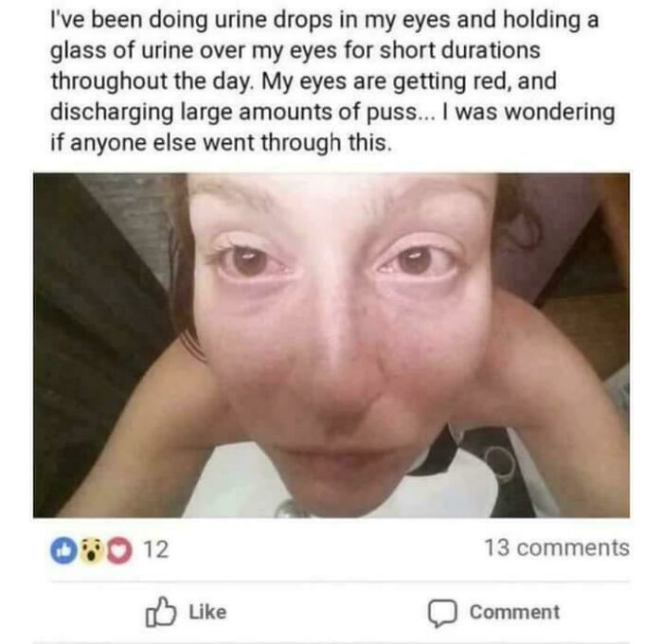Viewport: 663px width, 644px height.
Task: Click the line "discharging large amounts of puss"
Action: [332, 112]
